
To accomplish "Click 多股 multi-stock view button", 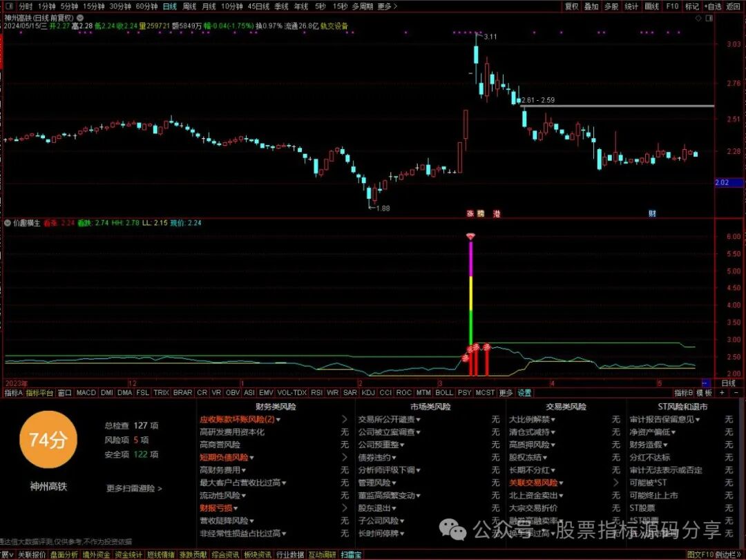I will pos(611,6).
